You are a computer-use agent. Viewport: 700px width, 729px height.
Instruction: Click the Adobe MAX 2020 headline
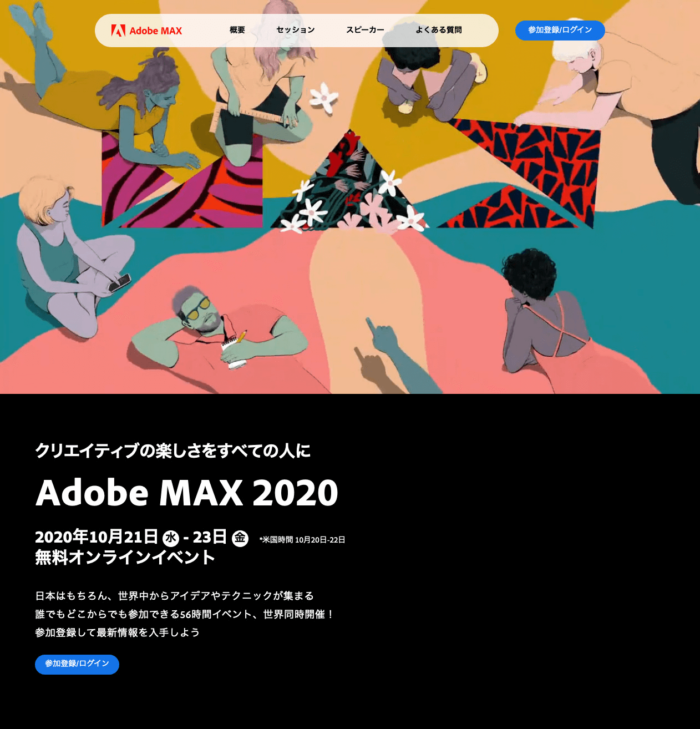coord(187,493)
